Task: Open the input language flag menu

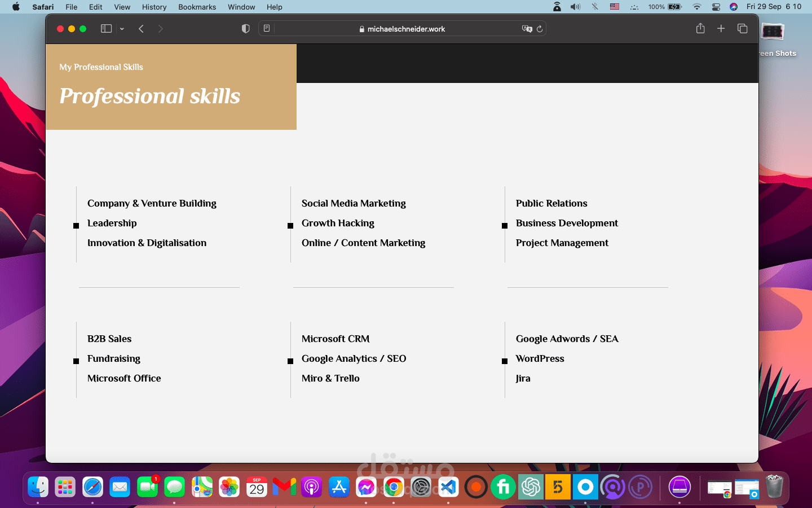Action: coord(615,7)
